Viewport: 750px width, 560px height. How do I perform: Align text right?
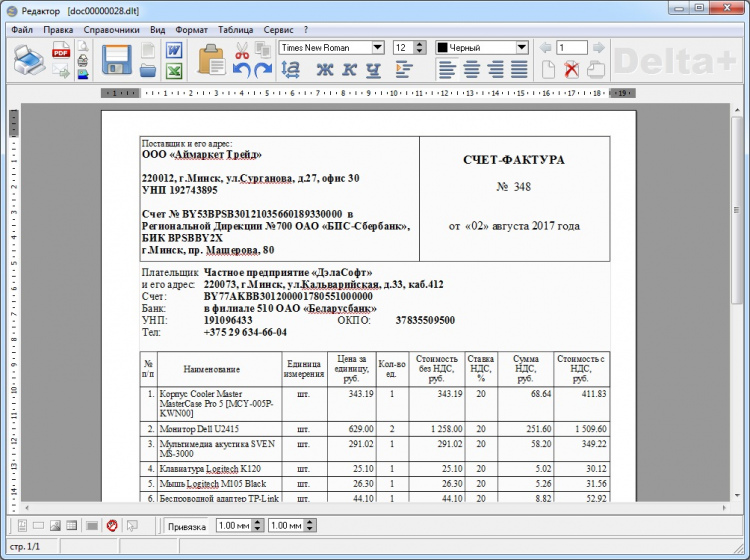(x=495, y=70)
